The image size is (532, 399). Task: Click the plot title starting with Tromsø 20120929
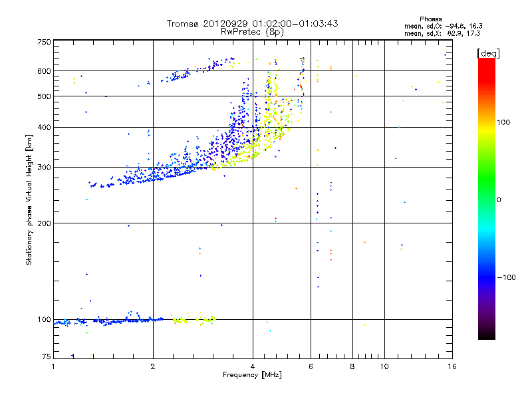[252, 23]
